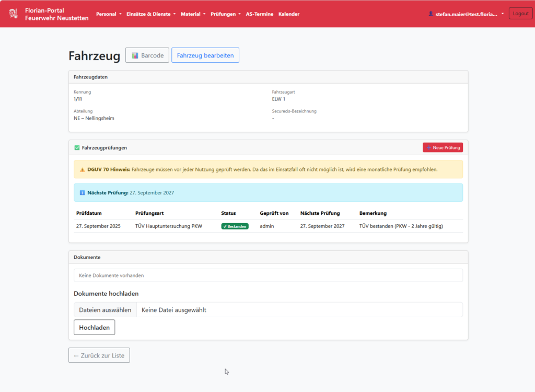Click the Logout button
Image resolution: width=535 pixels, height=392 pixels.
pos(520,14)
